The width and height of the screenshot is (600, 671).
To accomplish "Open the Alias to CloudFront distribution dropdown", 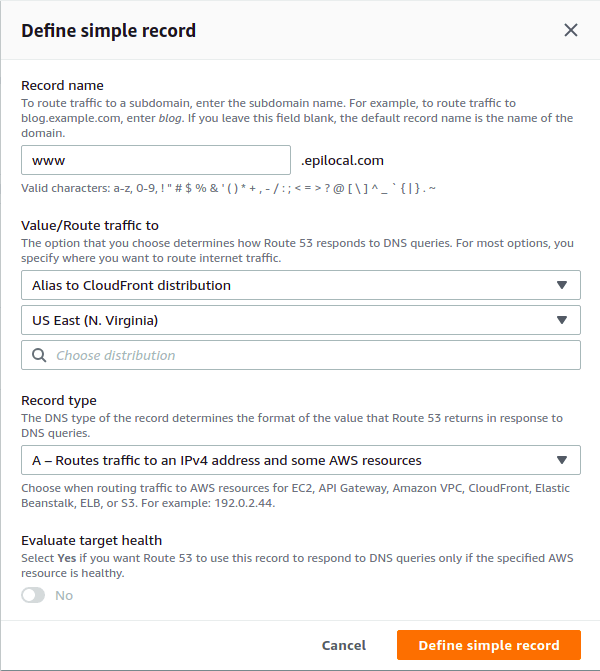I will [x=290, y=285].
